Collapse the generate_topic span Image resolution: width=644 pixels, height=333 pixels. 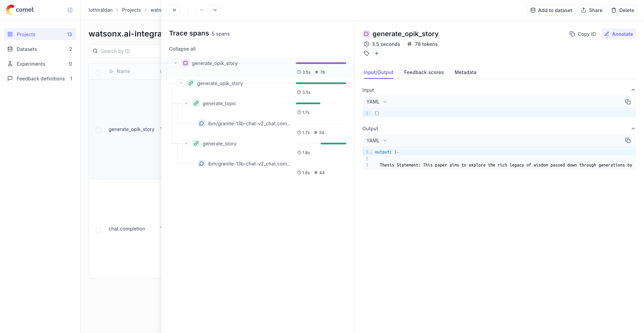pos(186,103)
